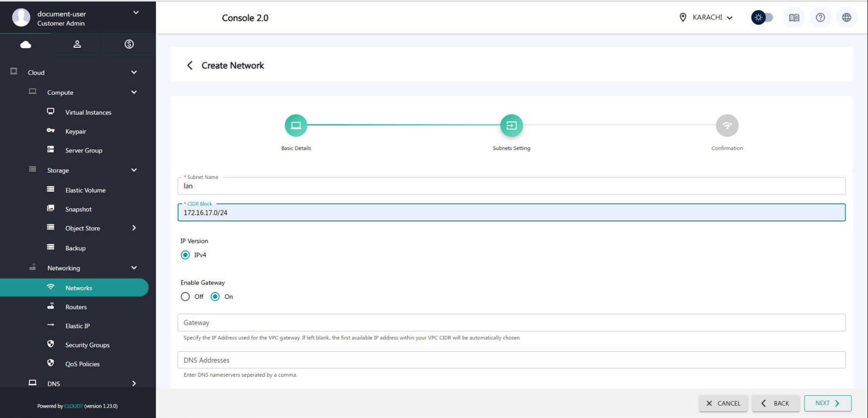This screenshot has width=868, height=418.
Task: Open the KARACHI region dropdown
Action: point(707,17)
